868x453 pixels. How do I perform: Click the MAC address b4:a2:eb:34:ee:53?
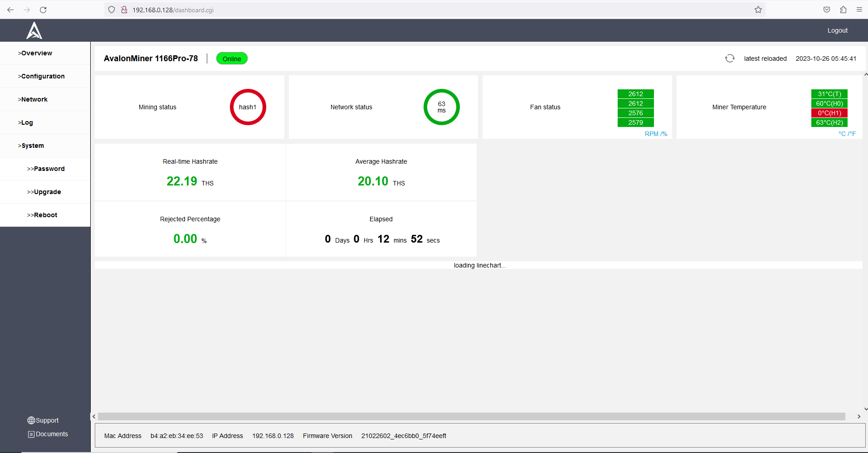click(x=177, y=436)
